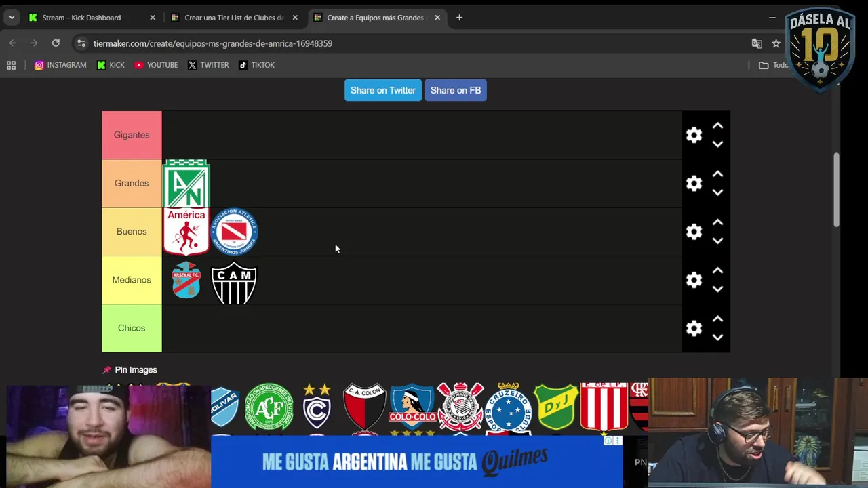Pick the Corinthians crest from pool

(460, 407)
